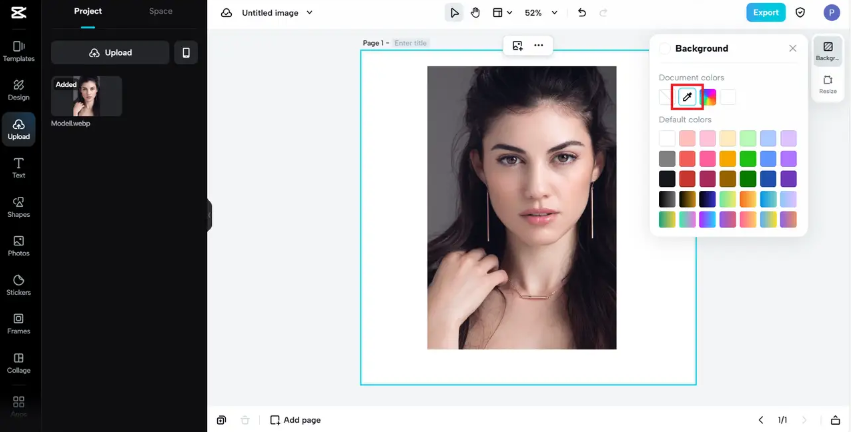
Task: Choose the light pink default swatch
Action: [x=707, y=138]
